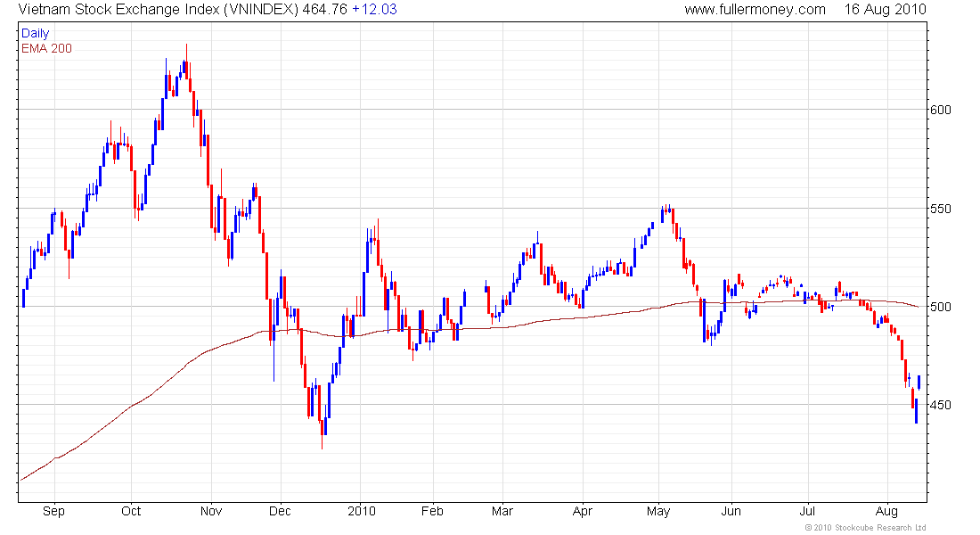Click the 'Aug' month label
The height and width of the screenshot is (535, 980).
886,512
